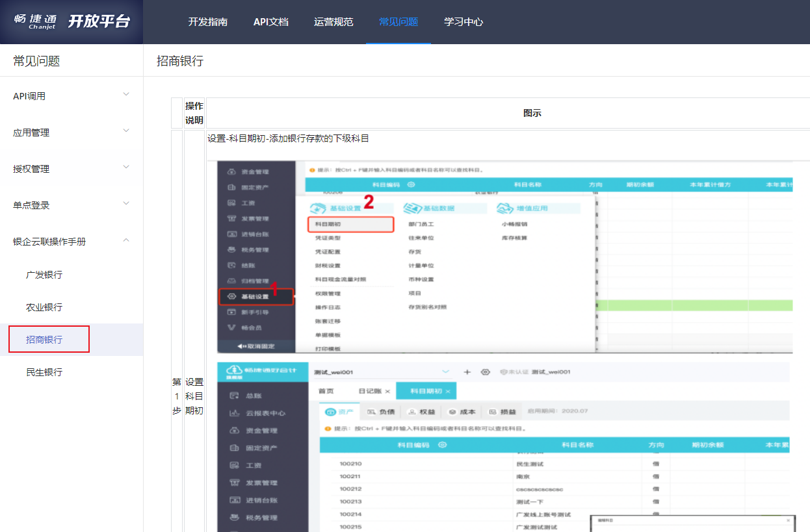Go to 运营规范 page
The height and width of the screenshot is (532, 810).
coord(333,22)
